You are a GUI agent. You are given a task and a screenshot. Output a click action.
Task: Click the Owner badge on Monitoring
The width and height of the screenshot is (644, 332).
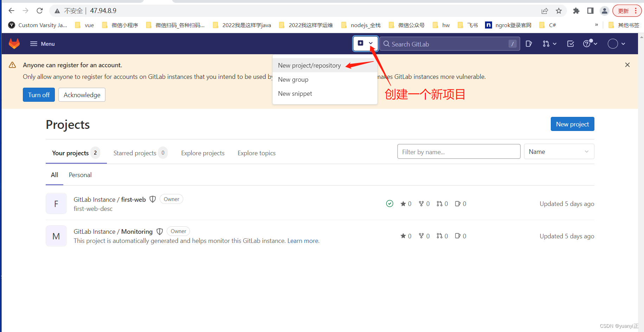178,231
